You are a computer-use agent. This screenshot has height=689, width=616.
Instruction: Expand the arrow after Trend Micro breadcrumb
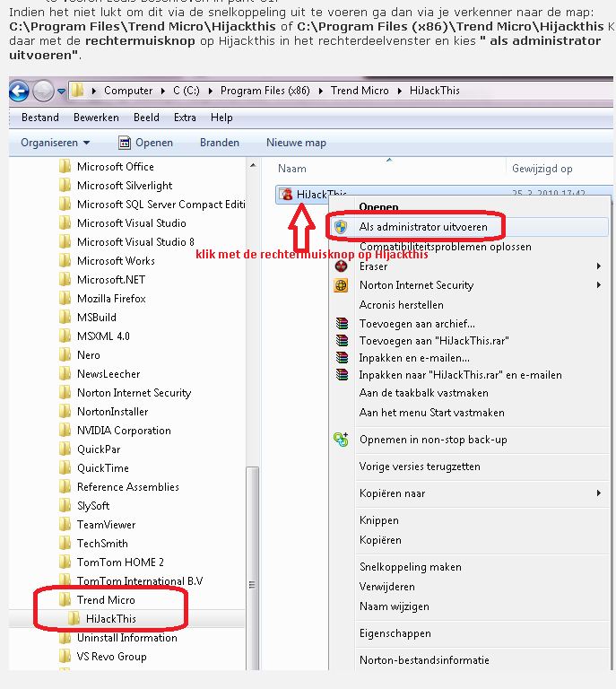[400, 91]
